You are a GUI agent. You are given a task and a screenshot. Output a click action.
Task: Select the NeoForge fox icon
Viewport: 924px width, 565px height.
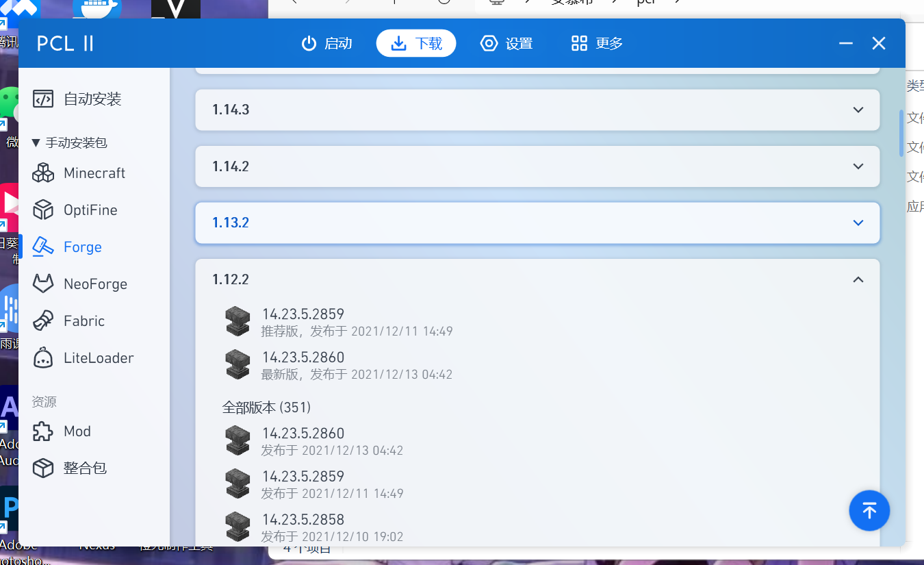(43, 284)
